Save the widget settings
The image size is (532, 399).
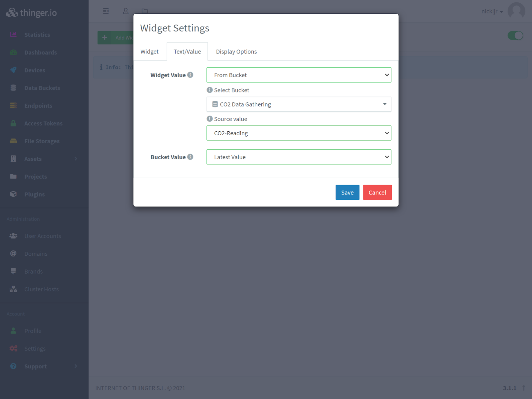[347, 192]
